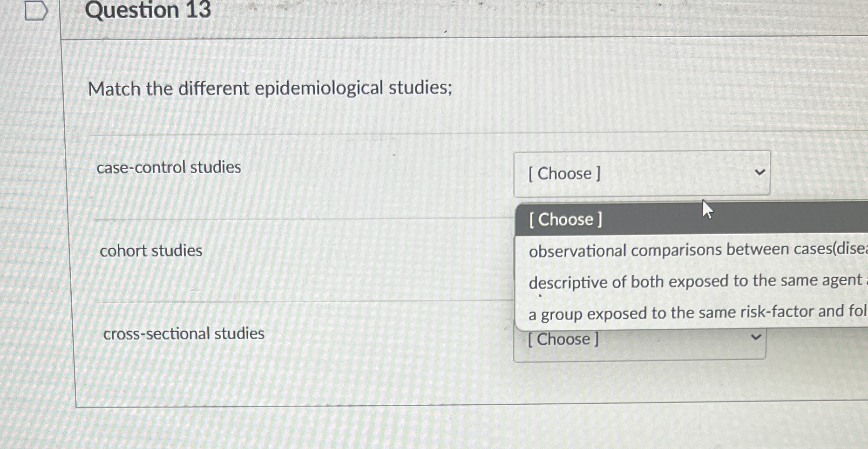868x449 pixels.
Task: Click the flag icon beside Question 13
Action: coord(36,10)
